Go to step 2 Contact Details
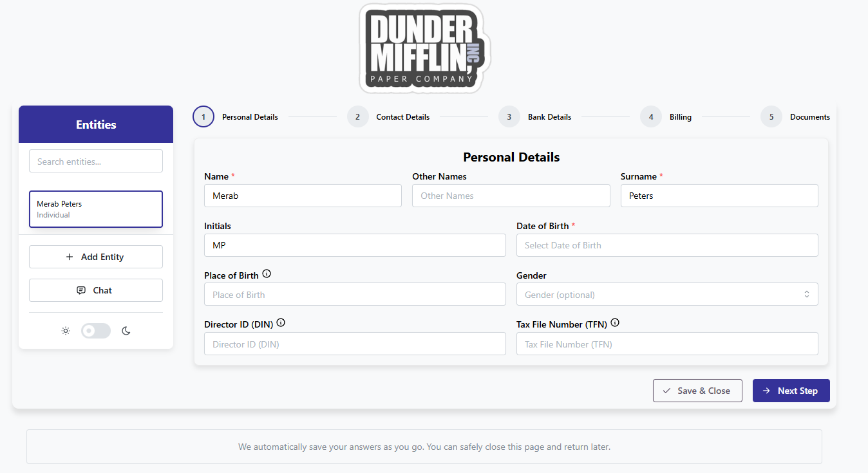Screen dimensions: 868x473 click(388, 117)
